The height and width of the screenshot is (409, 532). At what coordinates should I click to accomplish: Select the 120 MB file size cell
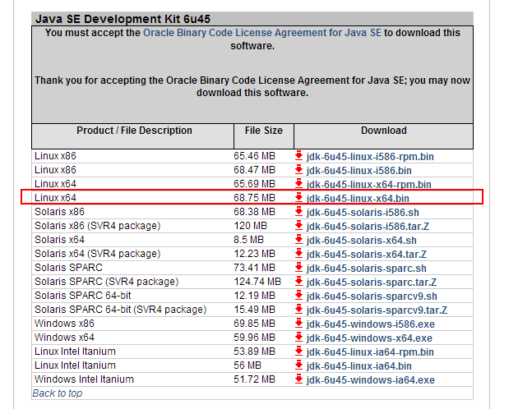point(251,226)
